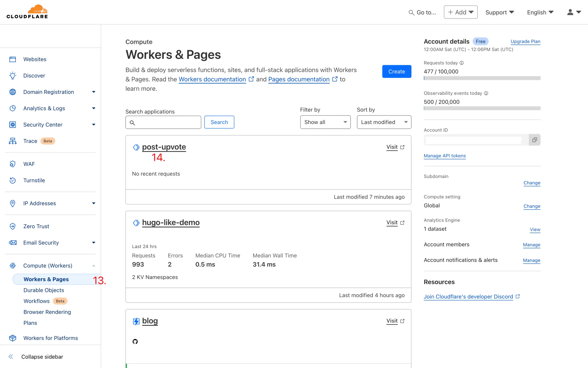
Task: View the Analytics Engine dataset
Action: (535, 230)
